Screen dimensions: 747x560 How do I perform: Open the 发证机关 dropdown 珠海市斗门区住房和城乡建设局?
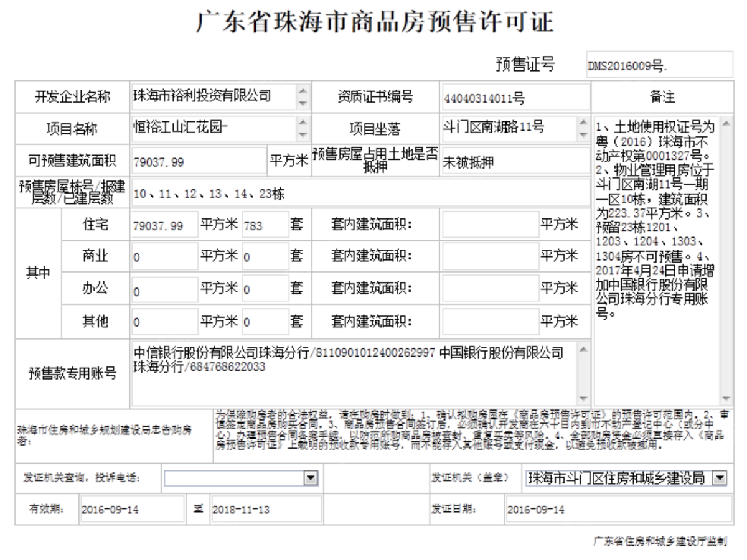626,478
